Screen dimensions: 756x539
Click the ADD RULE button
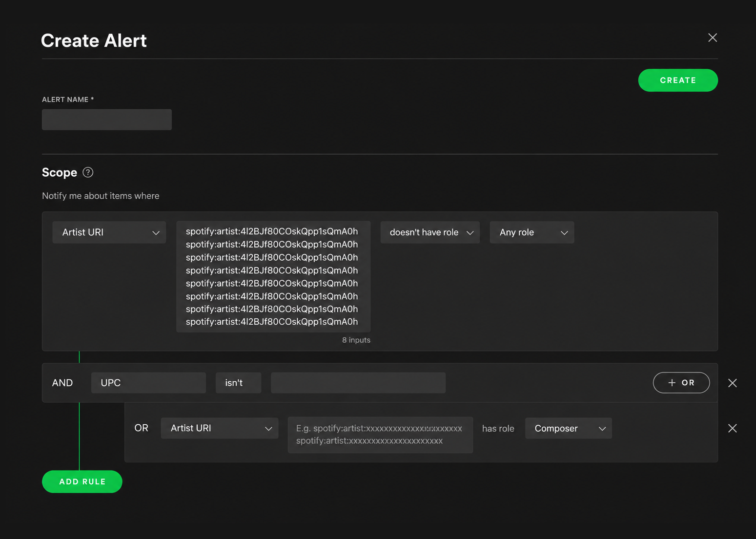82,481
